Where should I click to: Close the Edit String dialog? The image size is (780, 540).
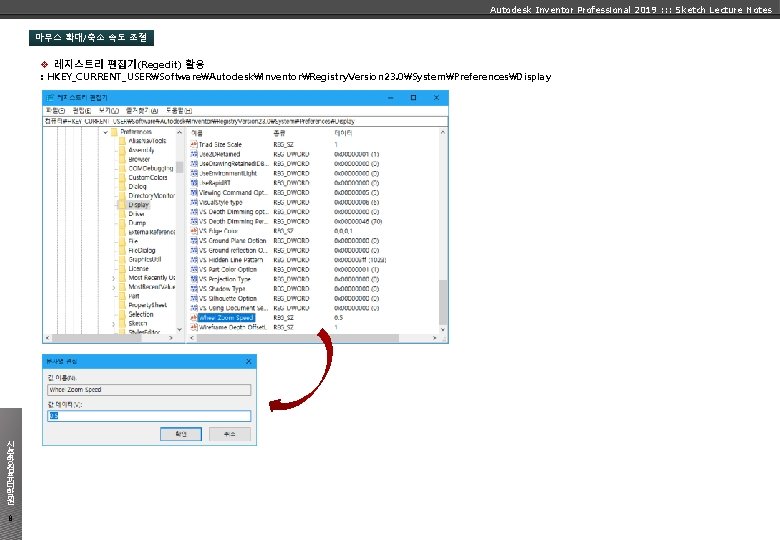(248, 361)
